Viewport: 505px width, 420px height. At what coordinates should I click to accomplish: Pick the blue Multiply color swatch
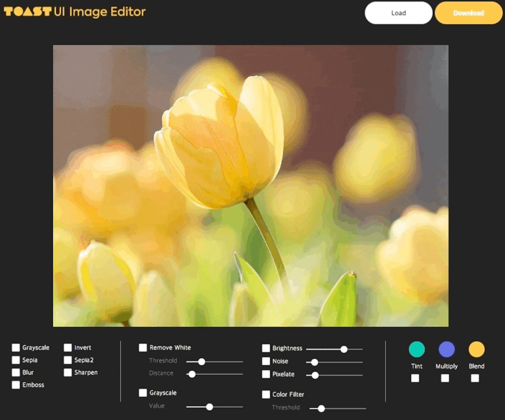coord(447,349)
